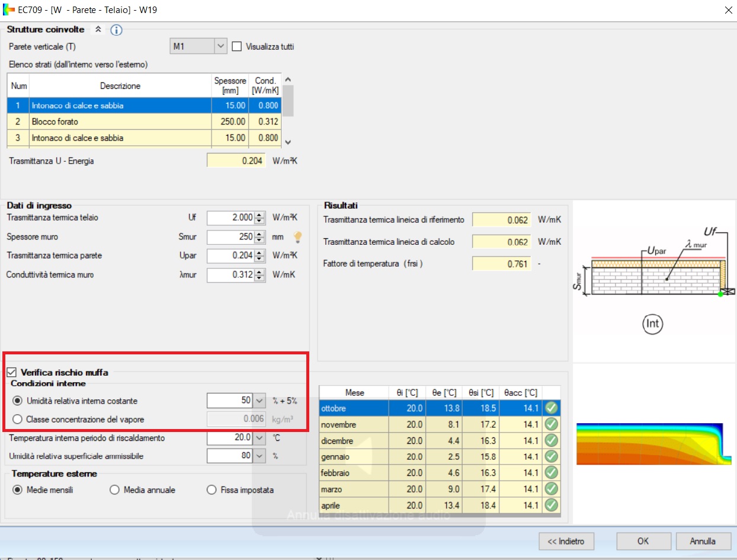
Task: Select the Blocco forato layer row
Action: click(118, 122)
